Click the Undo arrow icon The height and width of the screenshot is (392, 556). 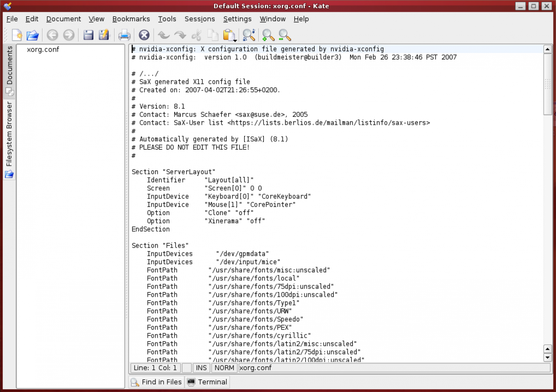pos(163,35)
